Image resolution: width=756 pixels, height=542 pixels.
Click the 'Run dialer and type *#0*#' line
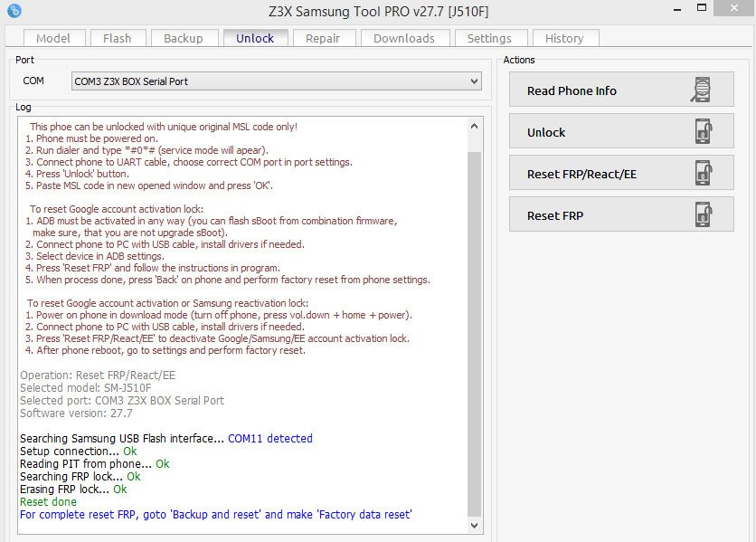[x=146, y=150]
